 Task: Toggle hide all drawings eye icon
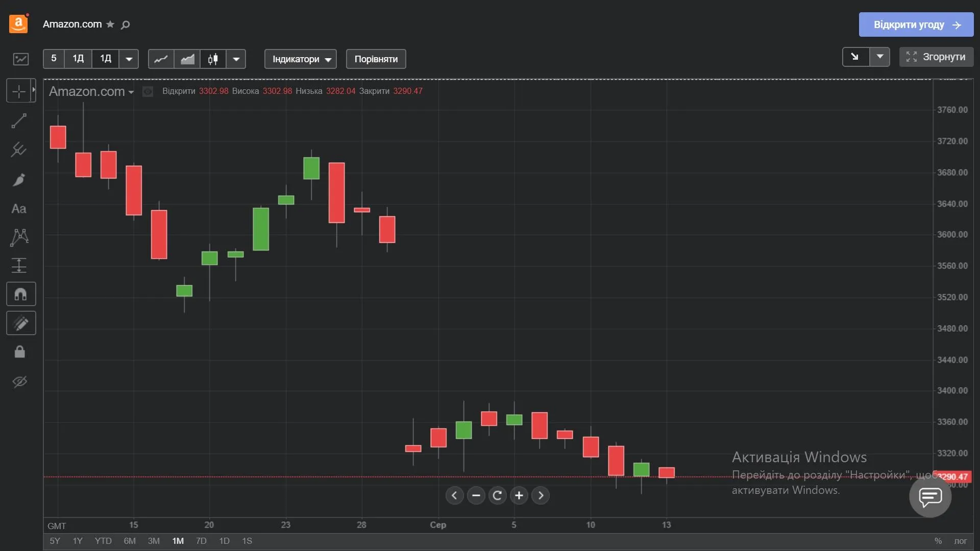(x=19, y=382)
